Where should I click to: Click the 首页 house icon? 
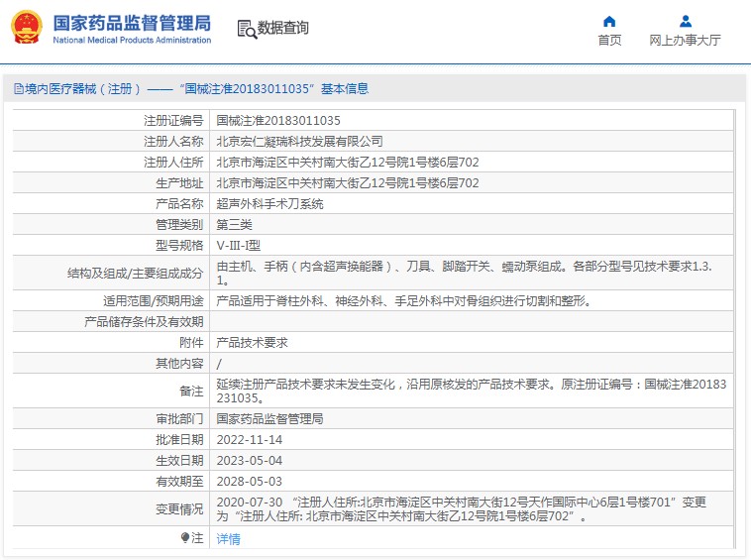(609, 21)
